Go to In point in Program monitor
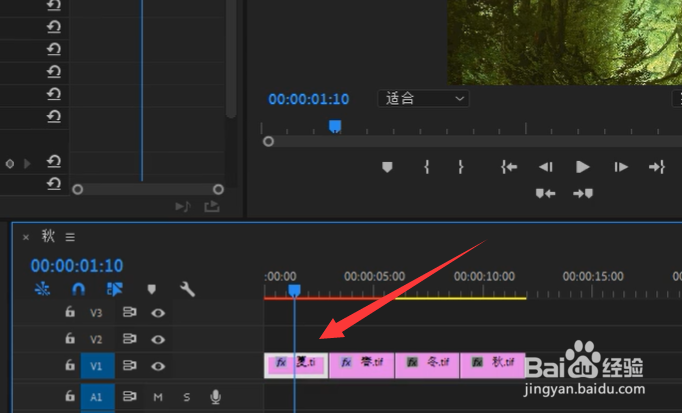This screenshot has width=682, height=413. click(509, 167)
